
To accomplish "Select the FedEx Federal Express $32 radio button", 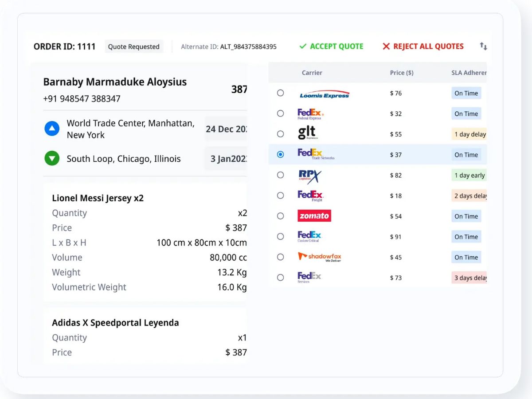I will coord(281,113).
